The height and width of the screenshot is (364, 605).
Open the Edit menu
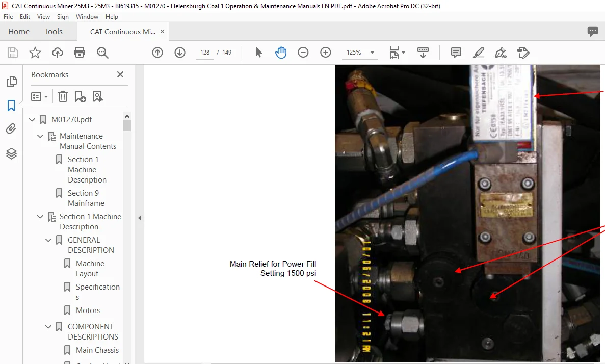pos(24,17)
